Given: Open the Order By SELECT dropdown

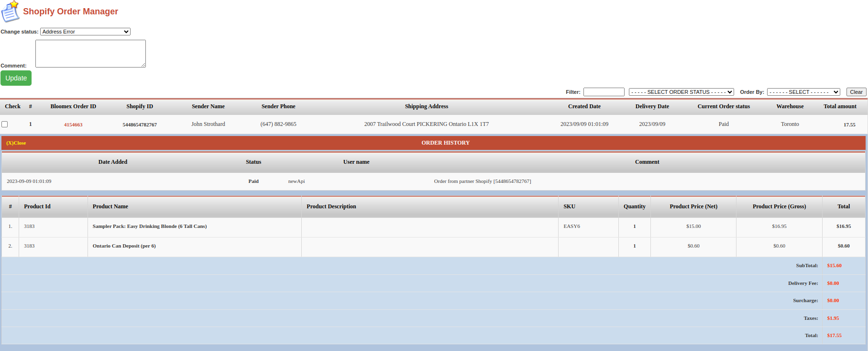Looking at the screenshot, I should coord(803,92).
